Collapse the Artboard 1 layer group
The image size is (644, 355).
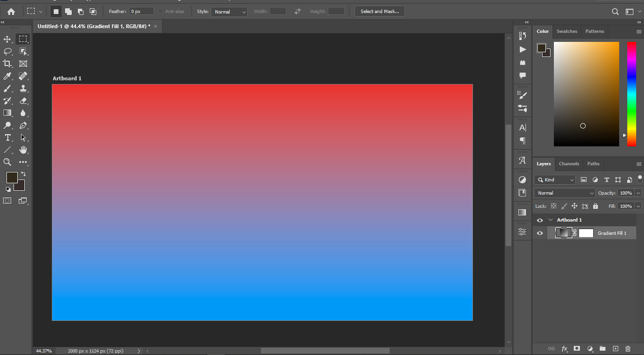pos(550,220)
